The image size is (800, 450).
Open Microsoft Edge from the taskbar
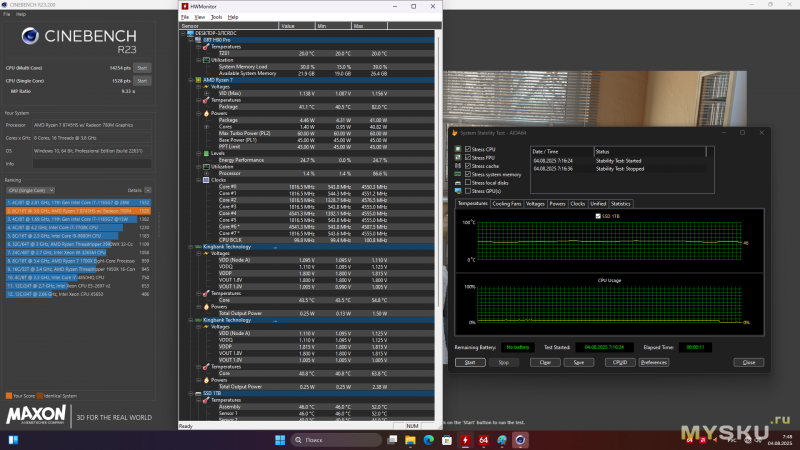click(x=429, y=440)
